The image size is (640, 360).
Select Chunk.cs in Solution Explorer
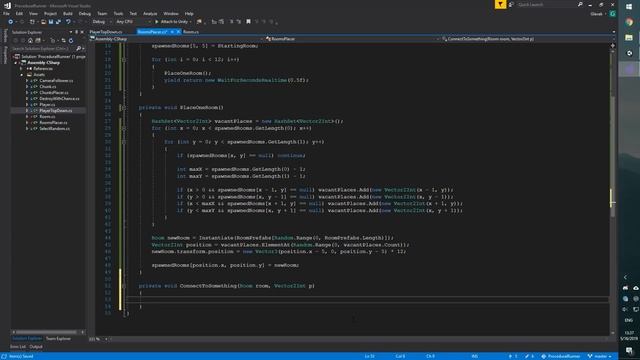click(x=48, y=87)
